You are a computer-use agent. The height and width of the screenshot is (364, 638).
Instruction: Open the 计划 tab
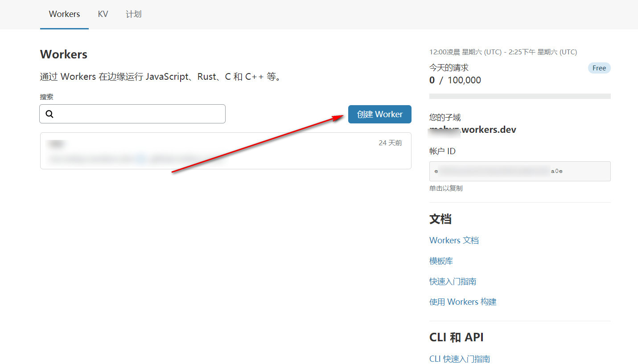[x=134, y=14]
